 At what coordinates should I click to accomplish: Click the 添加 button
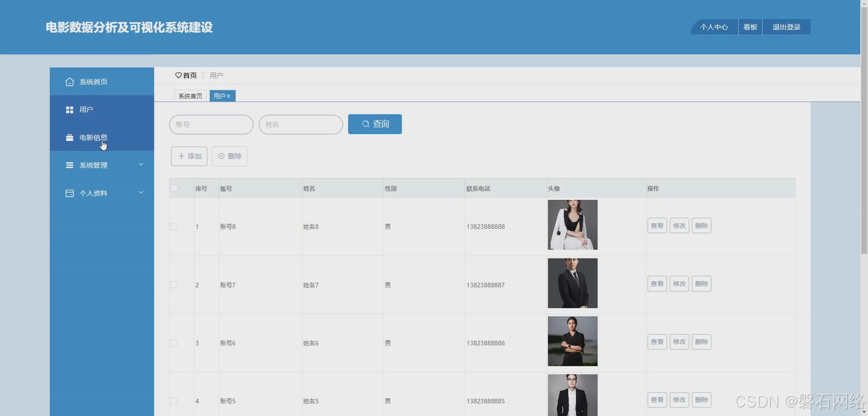(189, 156)
